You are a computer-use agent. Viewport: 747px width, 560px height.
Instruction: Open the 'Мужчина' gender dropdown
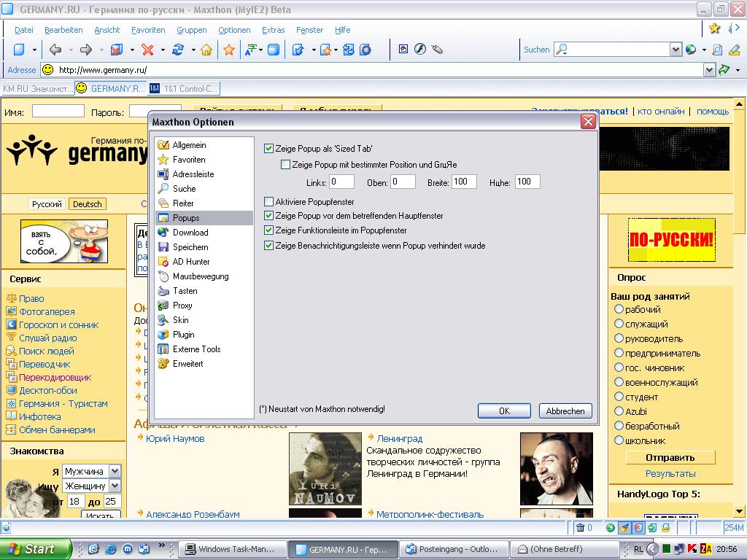coord(115,471)
